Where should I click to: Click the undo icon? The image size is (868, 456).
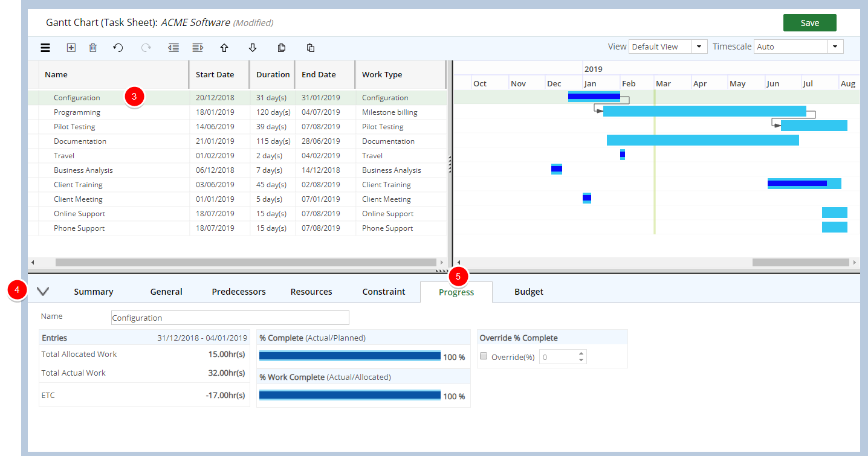pyautogui.click(x=118, y=48)
